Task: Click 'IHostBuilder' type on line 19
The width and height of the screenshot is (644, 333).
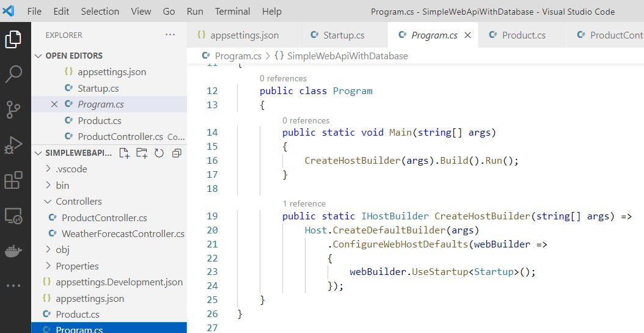Action: click(x=395, y=216)
